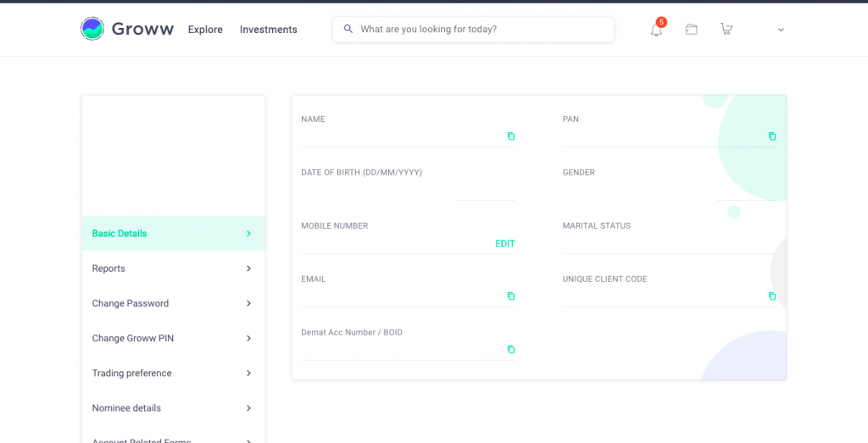Click the EMAIL label
This screenshot has height=443, width=868.
tap(314, 280)
